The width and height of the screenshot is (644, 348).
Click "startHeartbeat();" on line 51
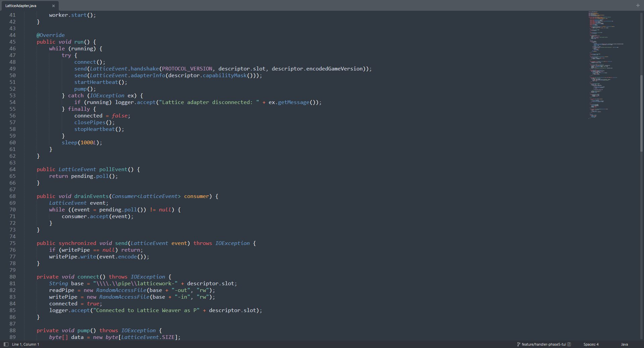(x=101, y=82)
